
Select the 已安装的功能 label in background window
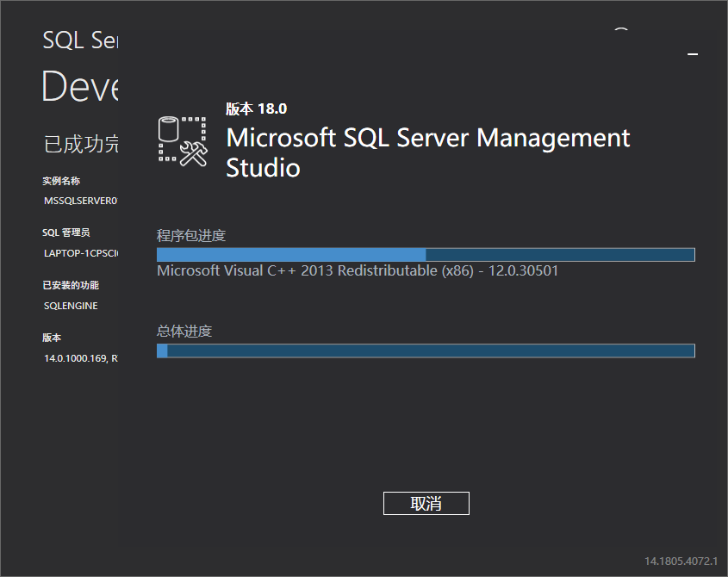tap(71, 285)
